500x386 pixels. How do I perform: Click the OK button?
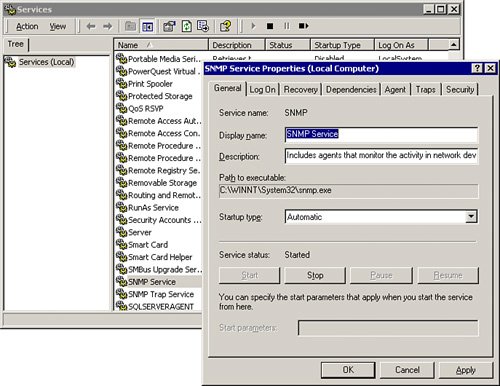(x=348, y=370)
